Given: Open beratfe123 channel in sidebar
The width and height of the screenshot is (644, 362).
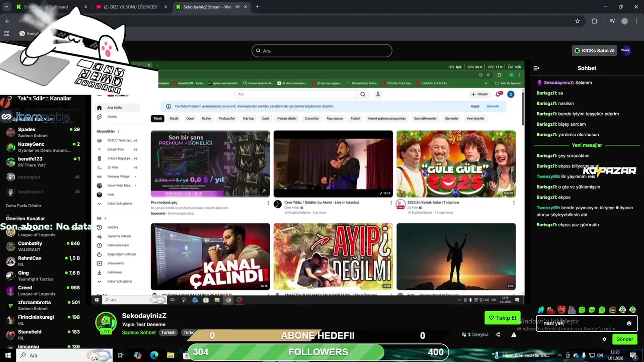Looking at the screenshot, I should tap(42, 162).
